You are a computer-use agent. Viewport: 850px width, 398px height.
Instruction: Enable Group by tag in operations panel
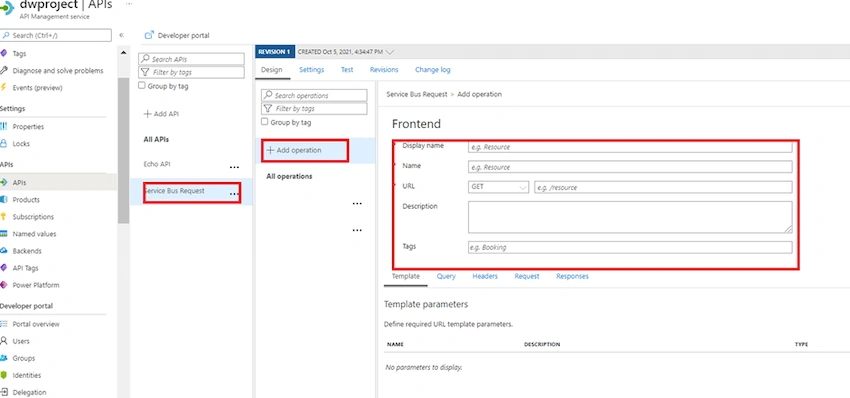coord(265,122)
